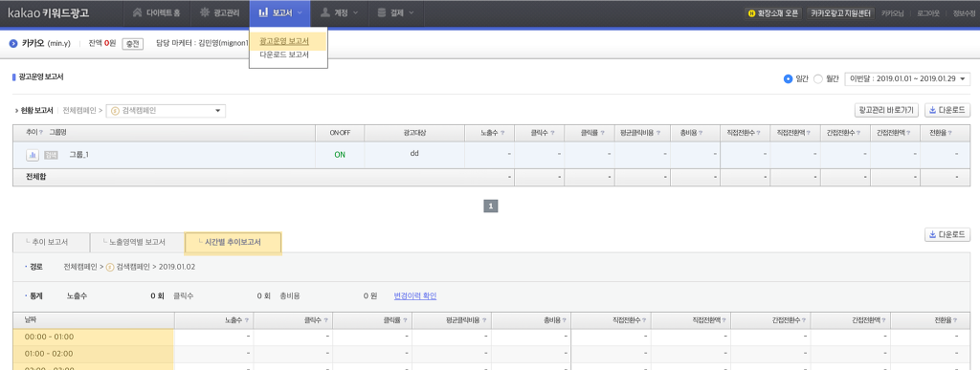
Task: Show 전환율 help icon in group table
Action: (949, 133)
